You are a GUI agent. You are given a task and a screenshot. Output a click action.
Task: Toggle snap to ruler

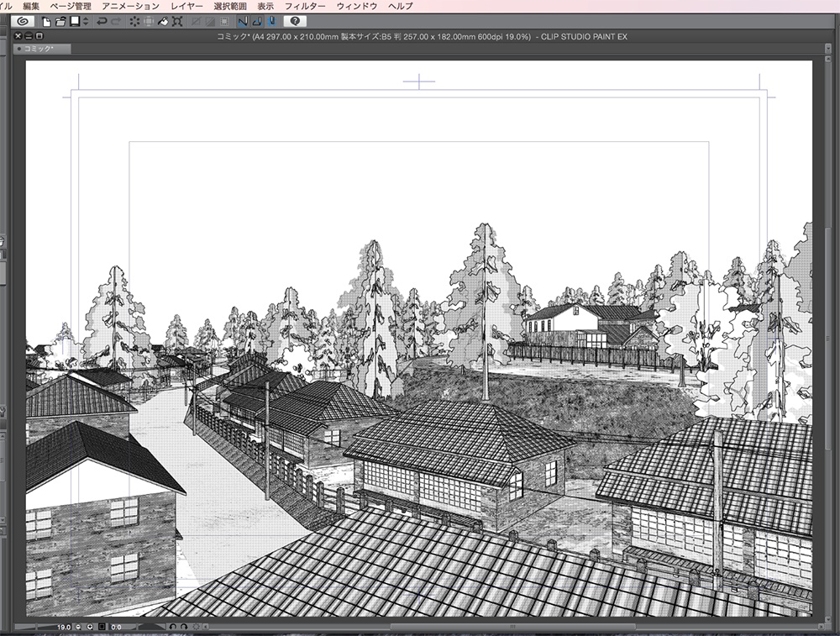(x=242, y=23)
